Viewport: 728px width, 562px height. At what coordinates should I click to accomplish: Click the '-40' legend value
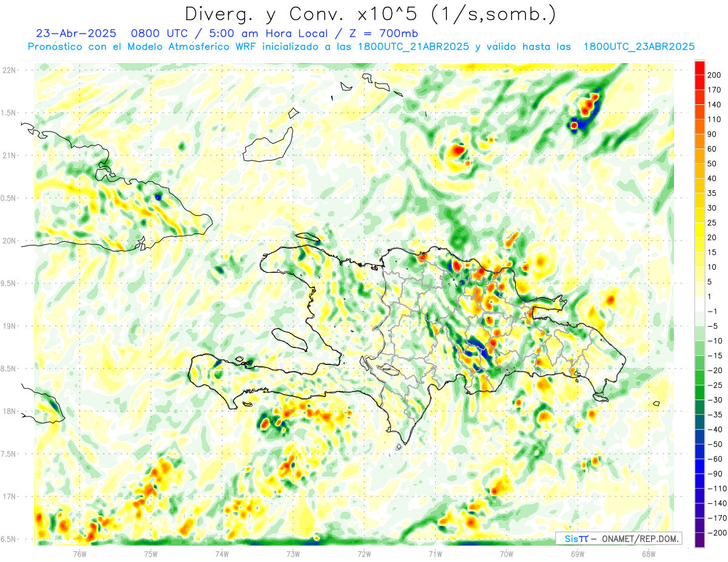point(716,430)
